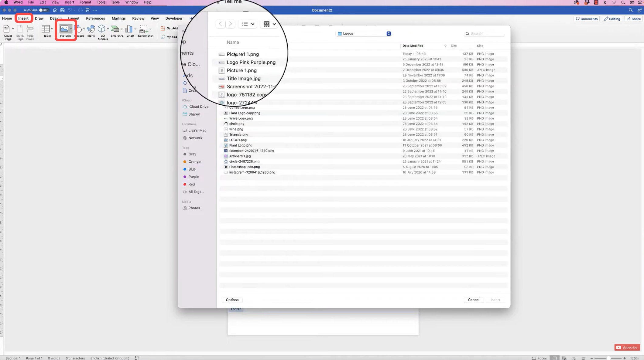Search in document via title bar magnifier
The width and height of the screenshot is (644, 360).
pos(631,10)
